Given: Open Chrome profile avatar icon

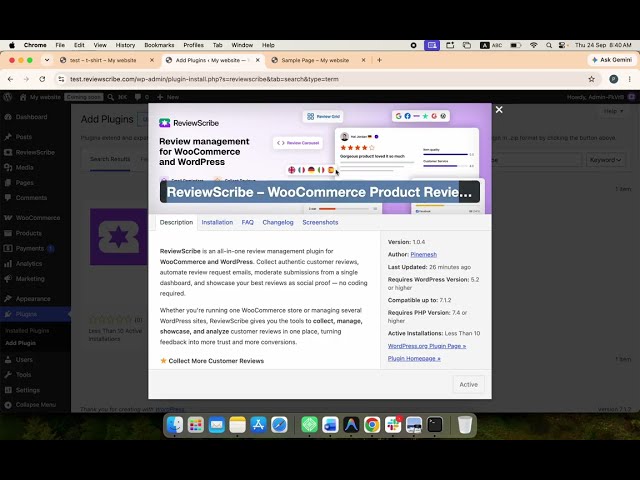Looking at the screenshot, I should point(613,79).
